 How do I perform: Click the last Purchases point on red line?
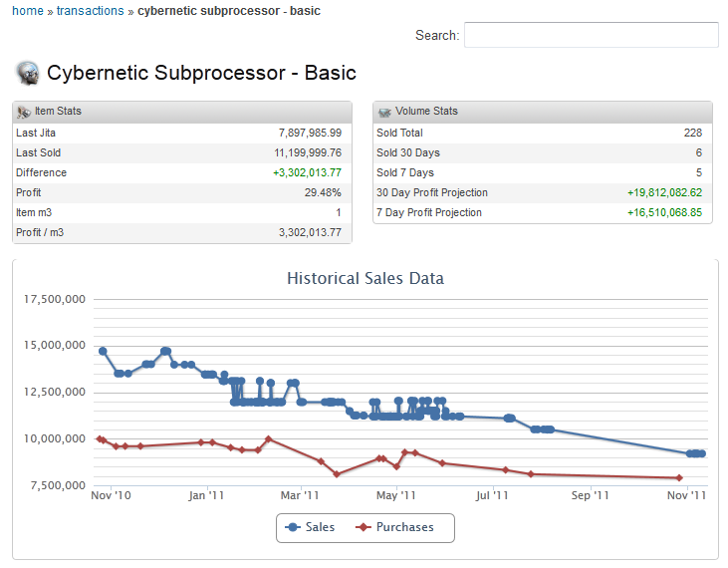[x=679, y=478]
